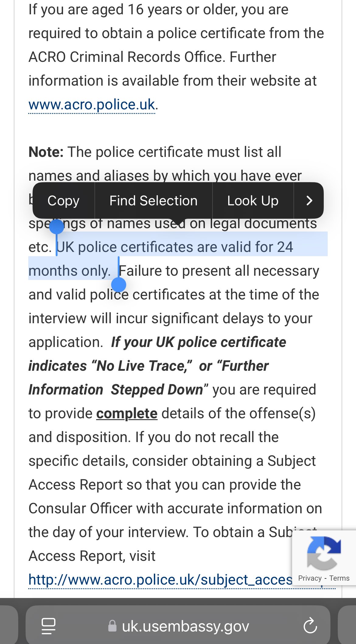Viewport: 356px width, 644px height.
Task: Follow the acro.police.uk subject_access link
Action: click(x=160, y=580)
